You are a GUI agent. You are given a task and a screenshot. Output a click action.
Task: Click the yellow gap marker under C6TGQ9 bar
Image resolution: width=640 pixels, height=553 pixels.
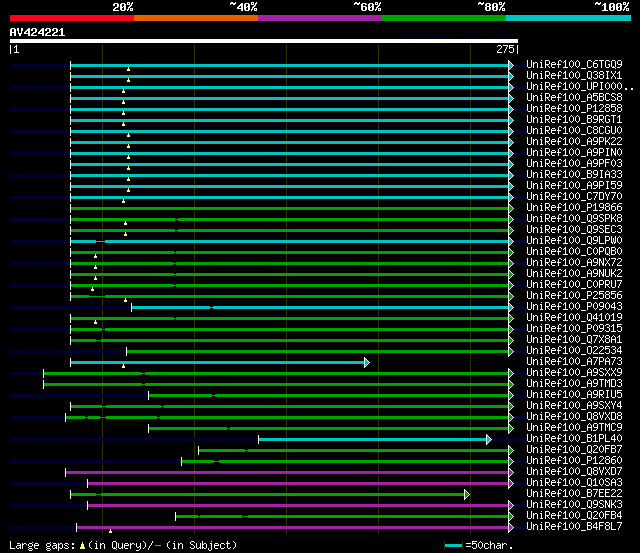click(x=128, y=69)
